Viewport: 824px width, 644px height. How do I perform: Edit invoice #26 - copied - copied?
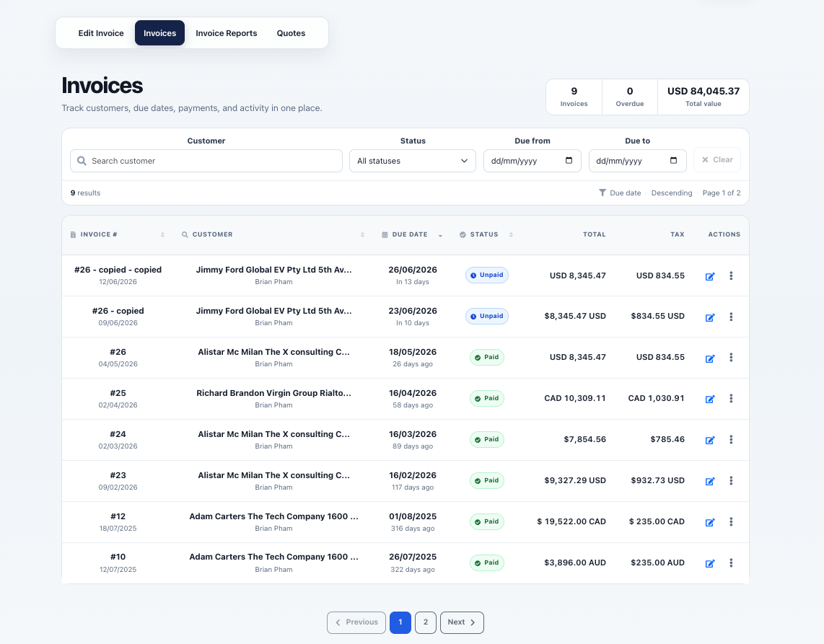coord(710,276)
